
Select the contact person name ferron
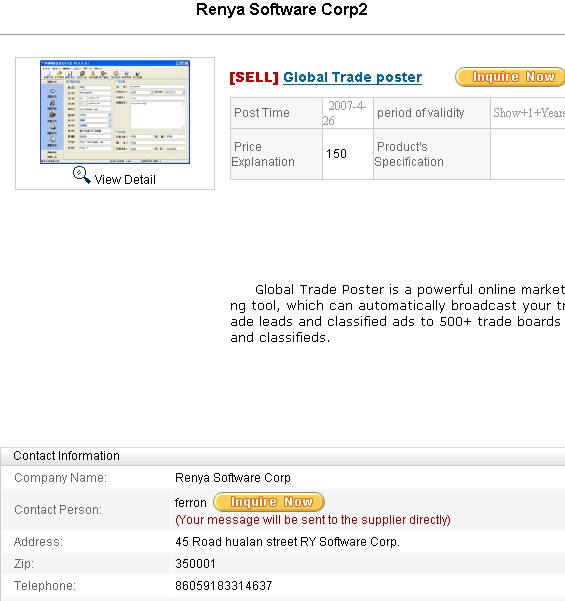(191, 502)
